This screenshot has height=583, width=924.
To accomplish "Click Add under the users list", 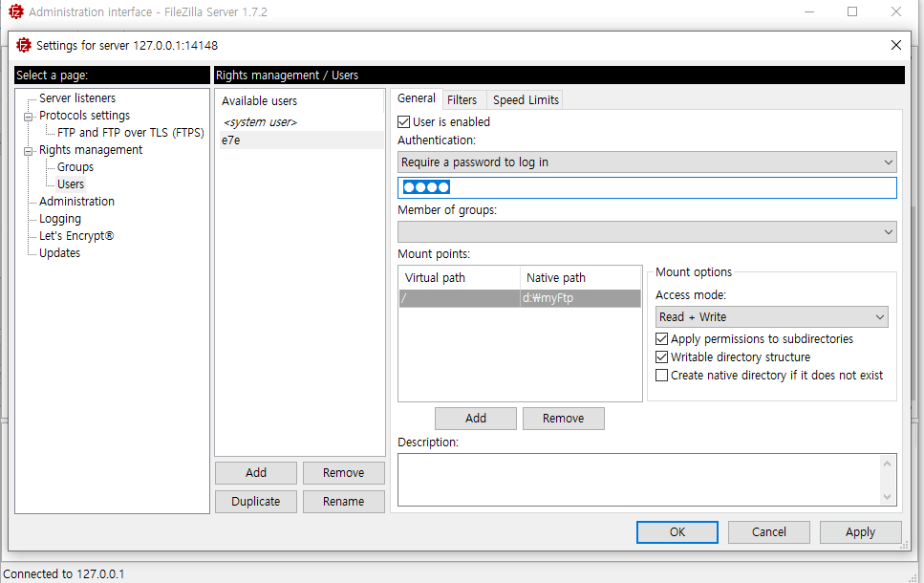I will tap(256, 473).
